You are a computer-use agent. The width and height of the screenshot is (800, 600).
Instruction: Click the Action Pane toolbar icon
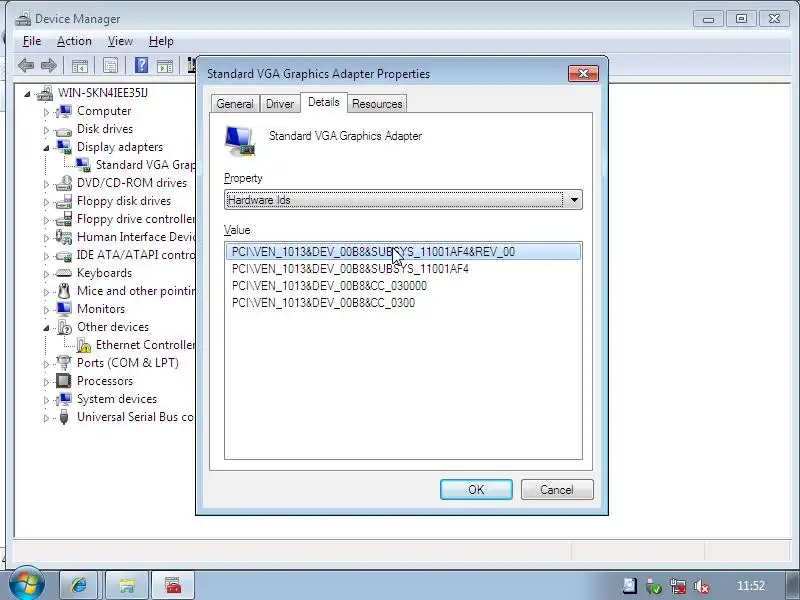coord(165,66)
